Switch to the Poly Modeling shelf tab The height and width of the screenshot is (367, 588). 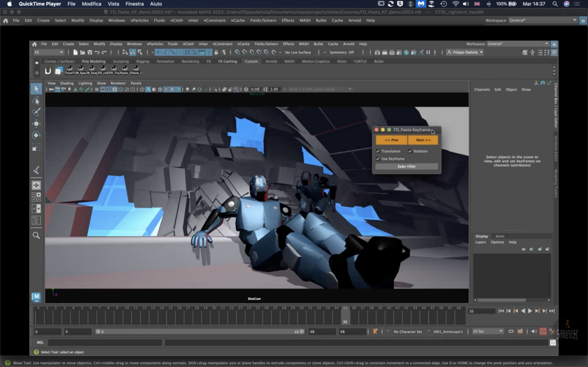click(x=94, y=61)
